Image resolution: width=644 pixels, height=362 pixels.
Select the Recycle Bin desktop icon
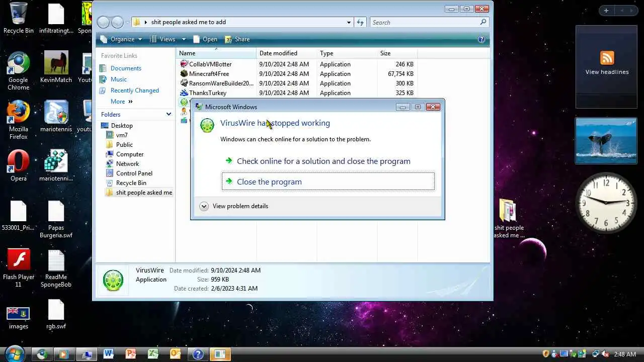[19, 18]
